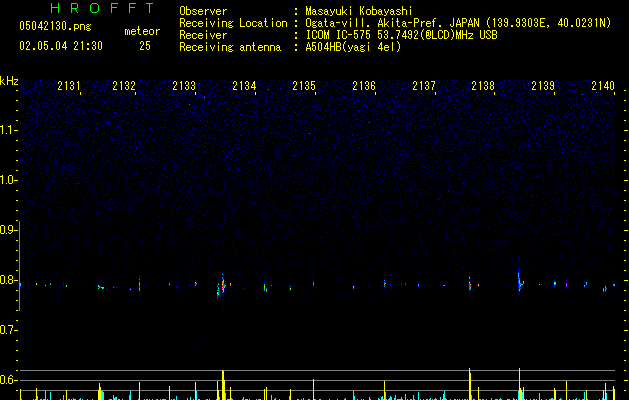Click the tallest yellow bar after 2133
Image resolution: width=629 pixels, height=400 pixels.
coord(223,385)
